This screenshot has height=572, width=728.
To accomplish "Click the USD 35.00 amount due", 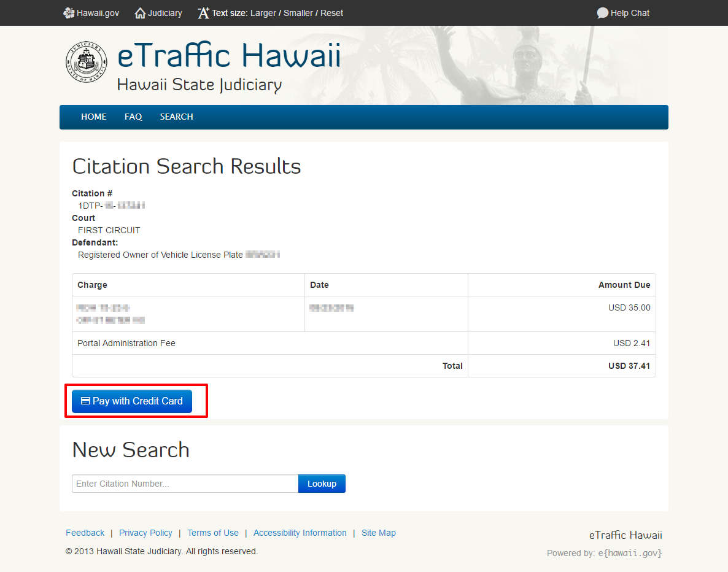I will pyautogui.click(x=629, y=308).
